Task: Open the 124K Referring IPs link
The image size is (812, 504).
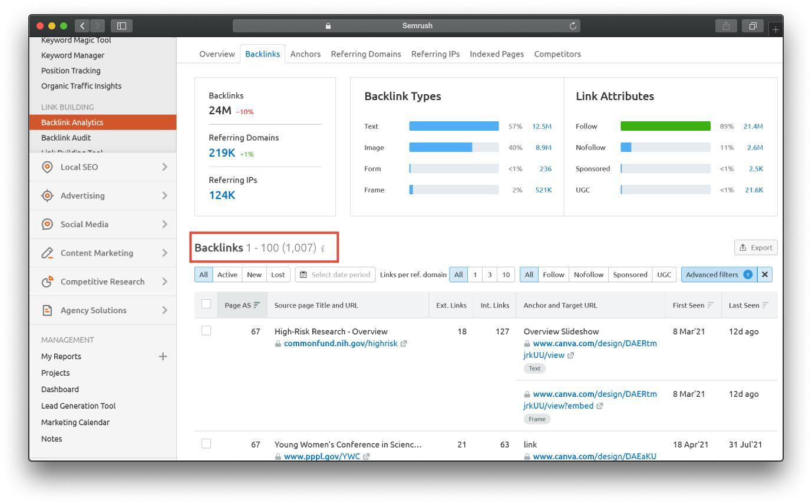Action: click(x=222, y=195)
